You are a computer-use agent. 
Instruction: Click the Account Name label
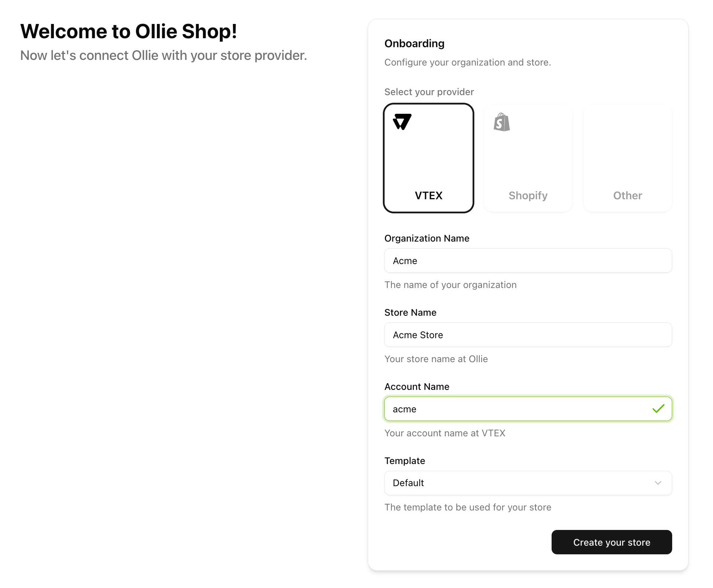click(x=417, y=387)
